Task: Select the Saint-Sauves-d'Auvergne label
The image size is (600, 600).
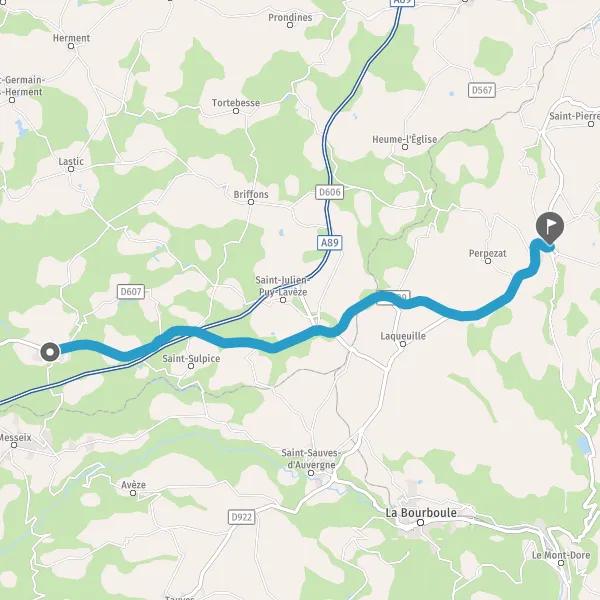Action: click(x=310, y=459)
